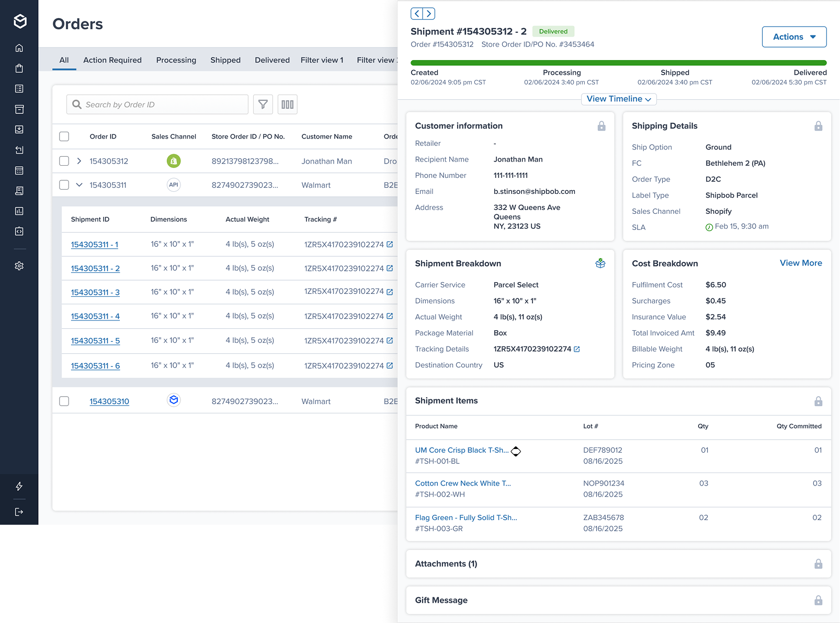Open external tracking icon for shipment 154305311 - 1

(x=390, y=244)
